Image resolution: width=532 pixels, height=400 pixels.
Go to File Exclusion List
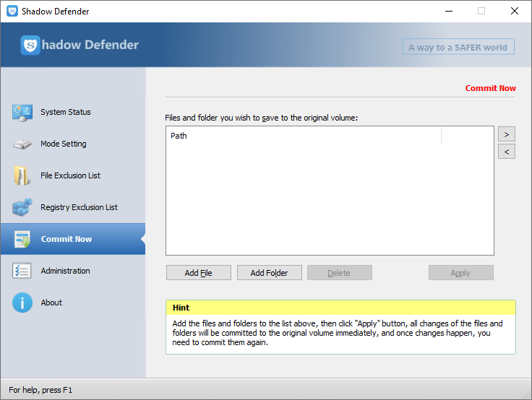click(73, 175)
